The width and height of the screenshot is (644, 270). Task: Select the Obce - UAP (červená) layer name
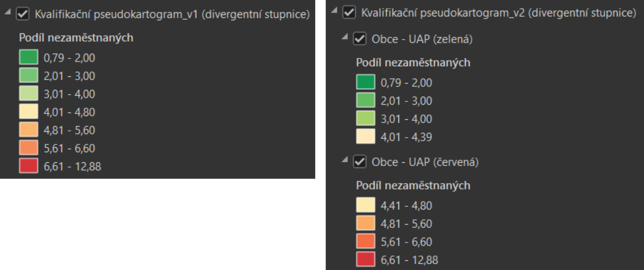click(x=425, y=162)
